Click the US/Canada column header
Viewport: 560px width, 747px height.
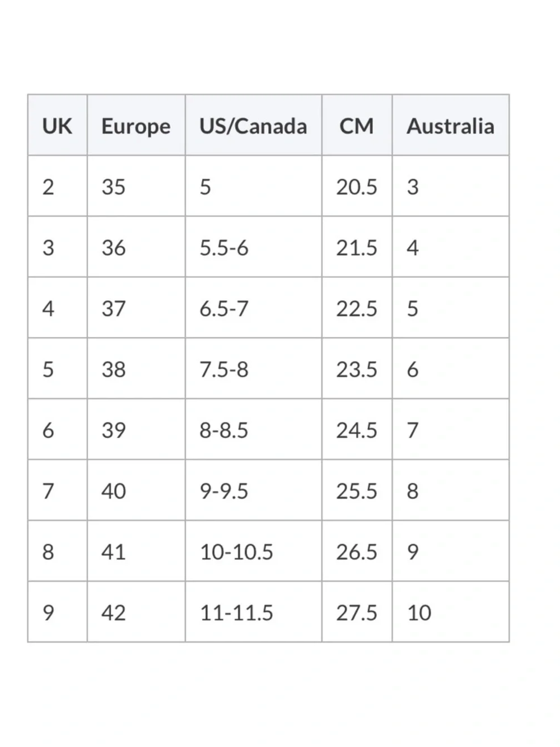(254, 126)
